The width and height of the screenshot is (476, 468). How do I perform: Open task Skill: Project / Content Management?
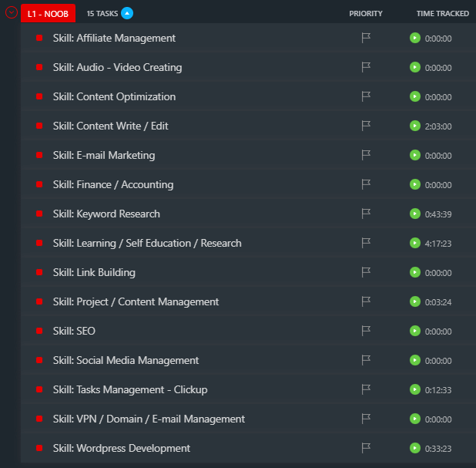coord(136,301)
